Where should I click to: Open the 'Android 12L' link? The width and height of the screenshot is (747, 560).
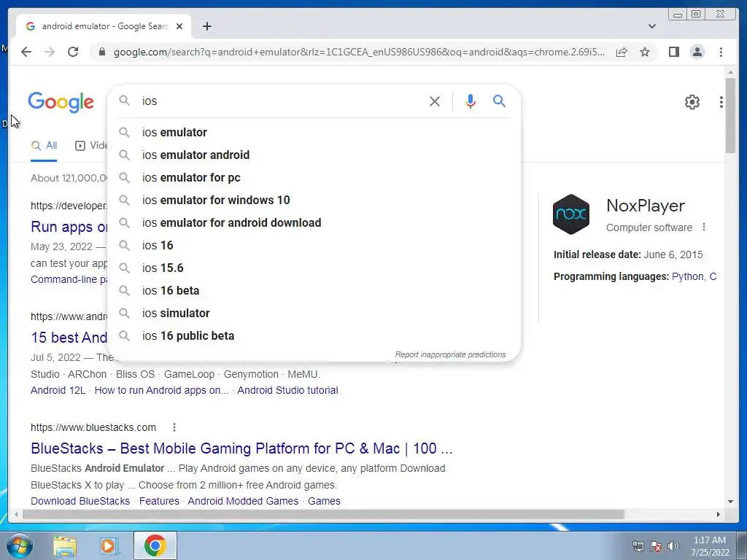tap(58, 390)
